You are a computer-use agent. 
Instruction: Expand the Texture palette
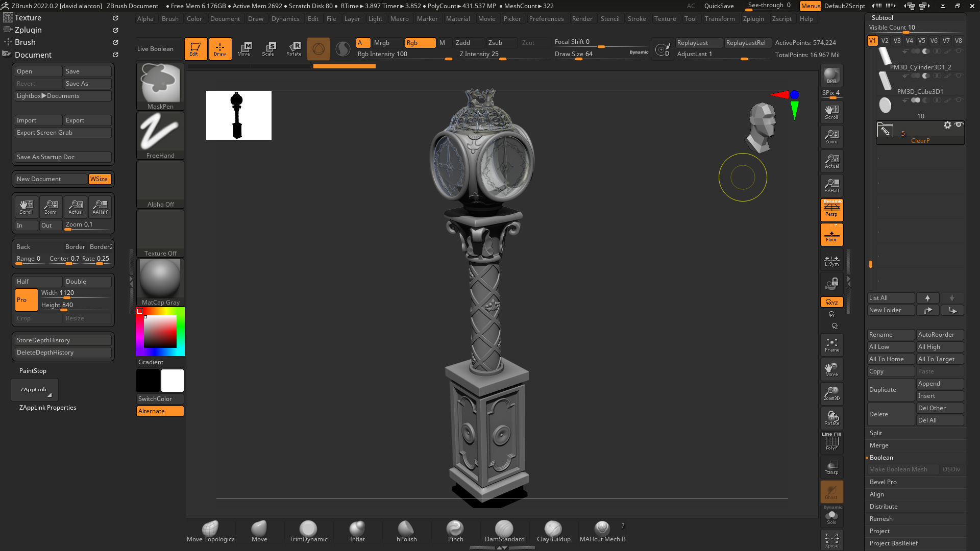click(x=28, y=17)
